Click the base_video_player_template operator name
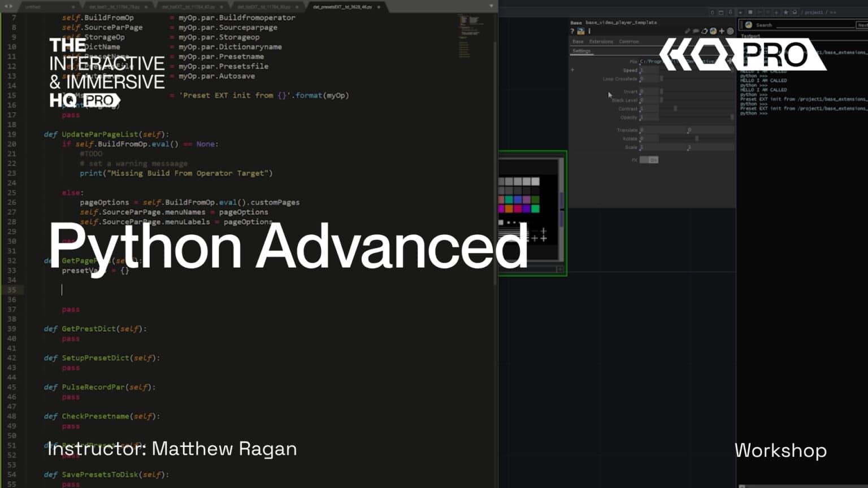This screenshot has width=868, height=488. (621, 23)
